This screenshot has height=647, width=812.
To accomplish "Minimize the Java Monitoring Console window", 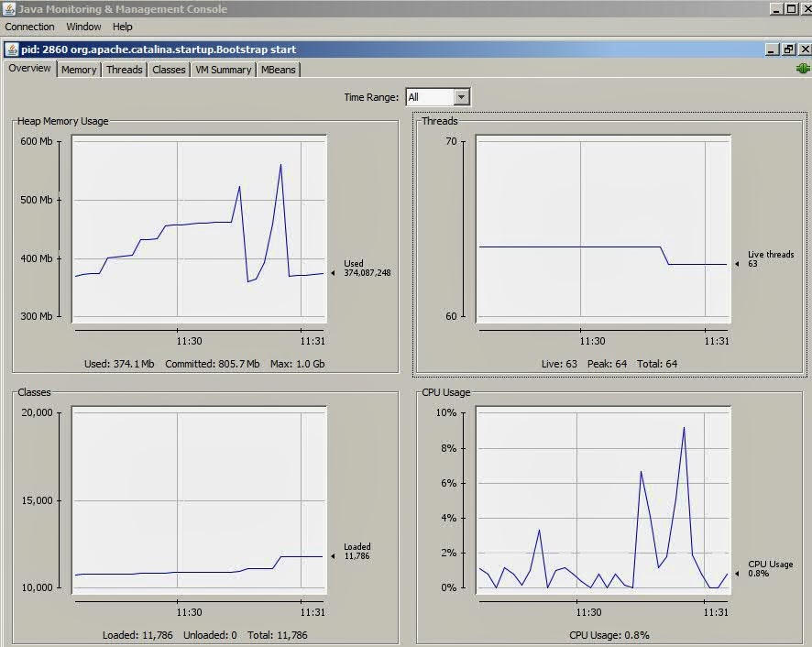I will click(775, 9).
